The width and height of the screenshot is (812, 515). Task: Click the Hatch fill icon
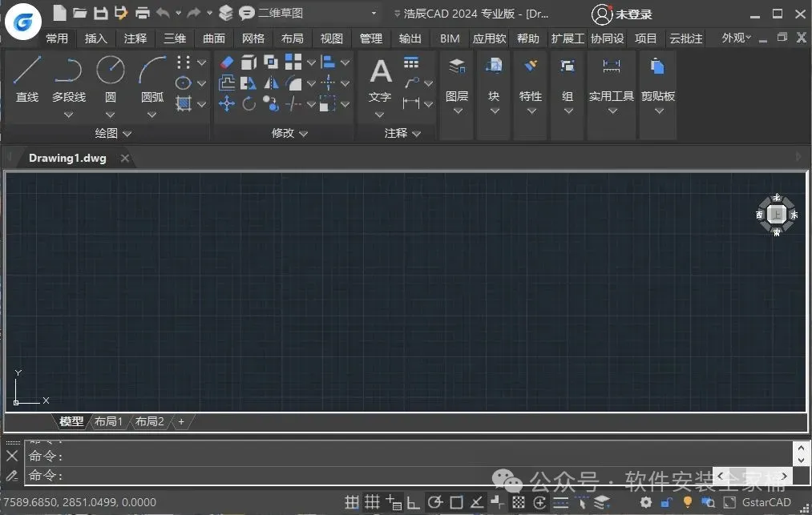tap(184, 103)
